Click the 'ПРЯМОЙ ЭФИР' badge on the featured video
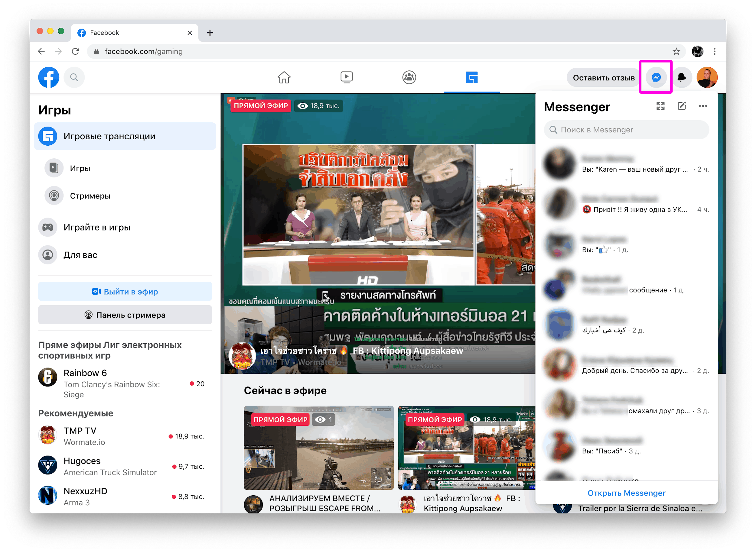Screen dimensions: 756x553 [x=261, y=106]
